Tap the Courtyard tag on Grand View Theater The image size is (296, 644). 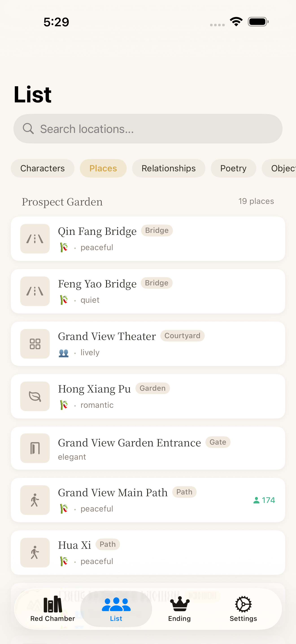coord(182,335)
